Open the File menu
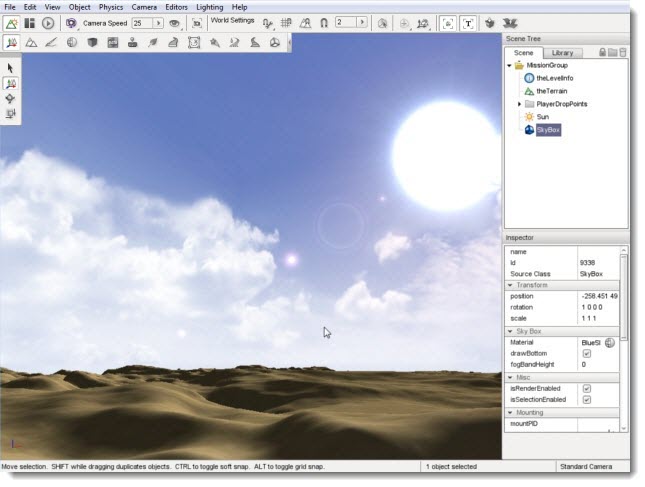This screenshot has height=487, width=645. (x=10, y=7)
